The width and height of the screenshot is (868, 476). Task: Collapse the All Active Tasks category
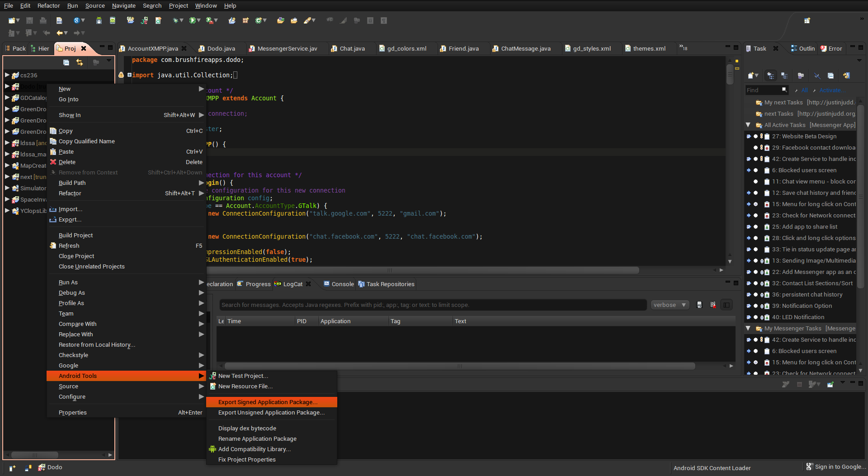tap(748, 125)
